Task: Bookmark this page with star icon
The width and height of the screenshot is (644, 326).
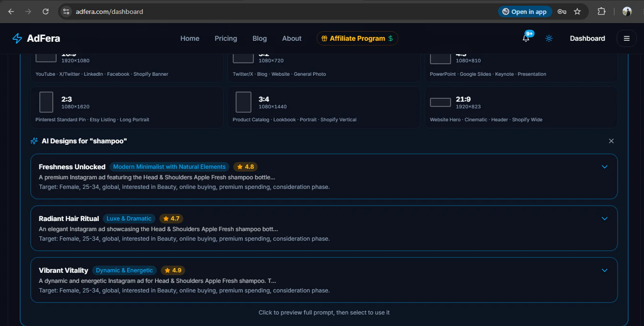Action: coord(577,12)
